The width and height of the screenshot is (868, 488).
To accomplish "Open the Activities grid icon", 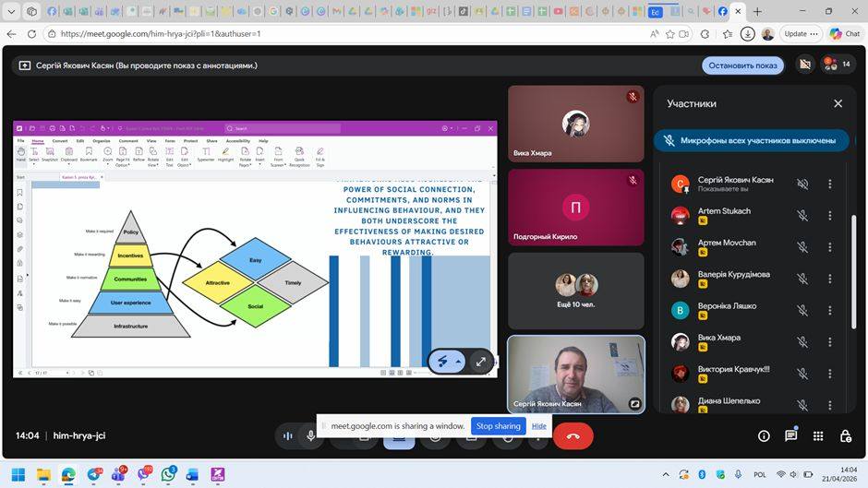I will pos(818,436).
